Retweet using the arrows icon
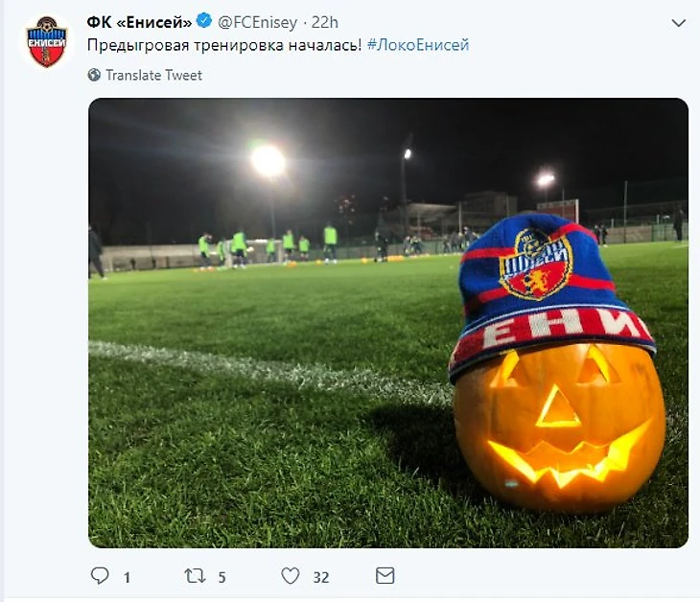The height and width of the screenshot is (602, 700). coord(195,575)
